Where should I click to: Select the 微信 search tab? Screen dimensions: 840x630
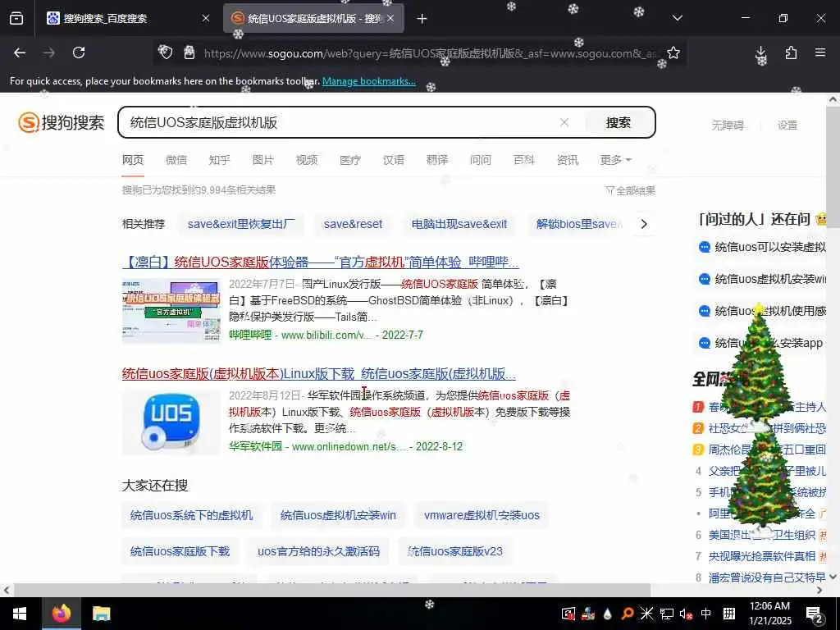(176, 160)
